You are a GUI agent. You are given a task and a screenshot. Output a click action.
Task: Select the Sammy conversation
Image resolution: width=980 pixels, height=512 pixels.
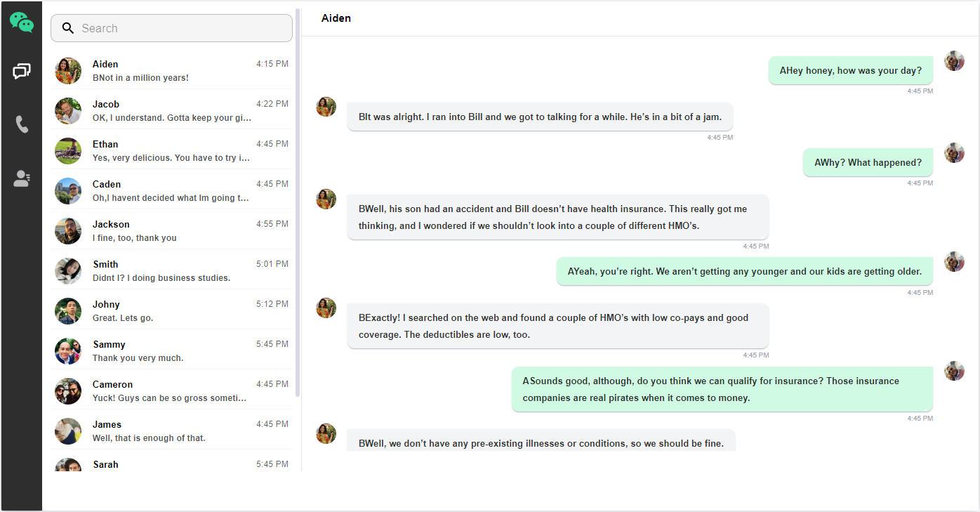click(171, 350)
